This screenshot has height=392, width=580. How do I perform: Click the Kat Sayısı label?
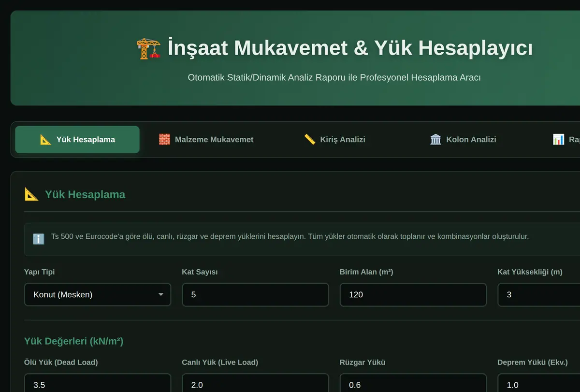pyautogui.click(x=200, y=272)
